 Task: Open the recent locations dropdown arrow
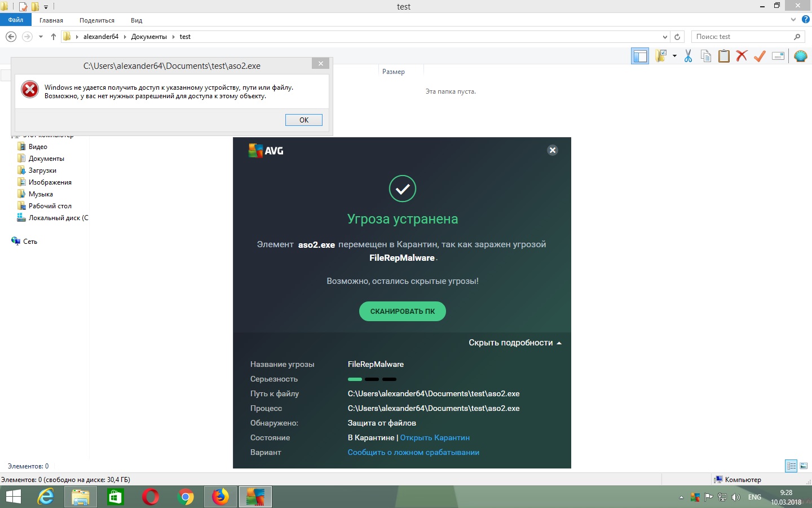(x=41, y=37)
